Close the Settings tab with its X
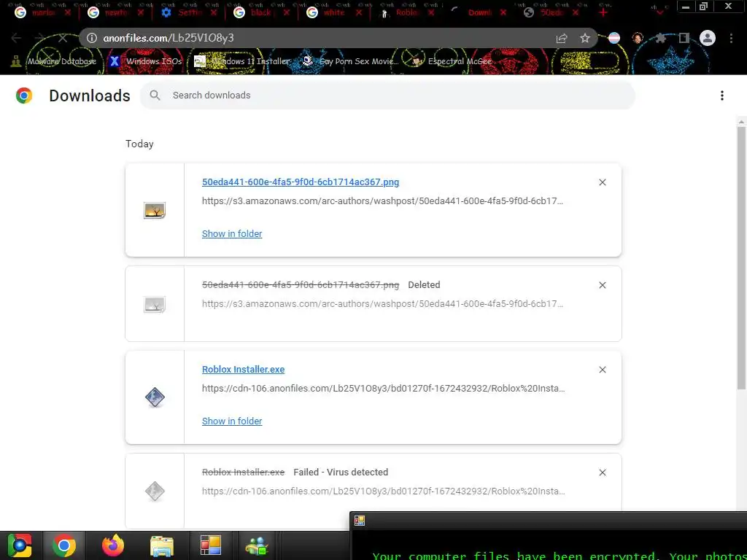The width and height of the screenshot is (747, 560). 214,13
